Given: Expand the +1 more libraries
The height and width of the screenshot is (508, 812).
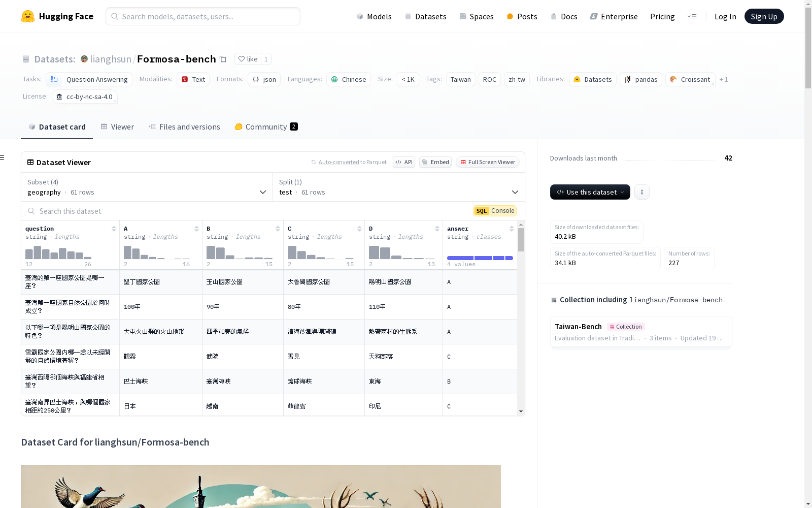Looking at the screenshot, I should 724,79.
